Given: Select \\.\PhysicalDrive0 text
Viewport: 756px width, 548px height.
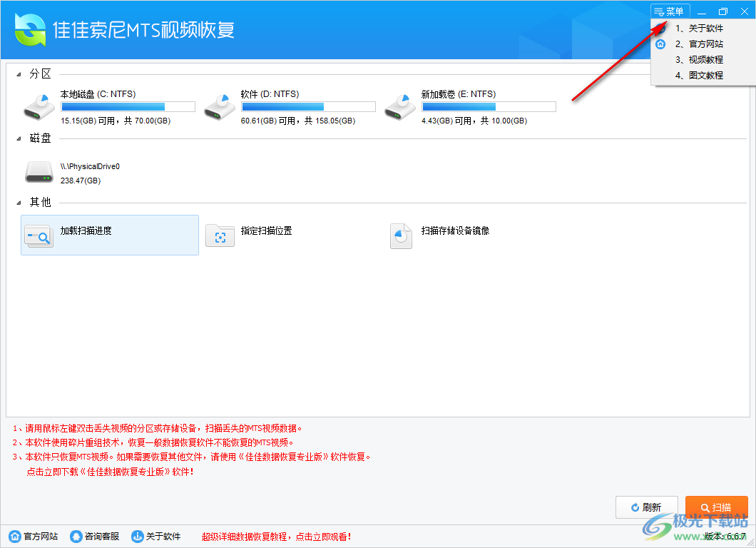Looking at the screenshot, I should pyautogui.click(x=90, y=166).
